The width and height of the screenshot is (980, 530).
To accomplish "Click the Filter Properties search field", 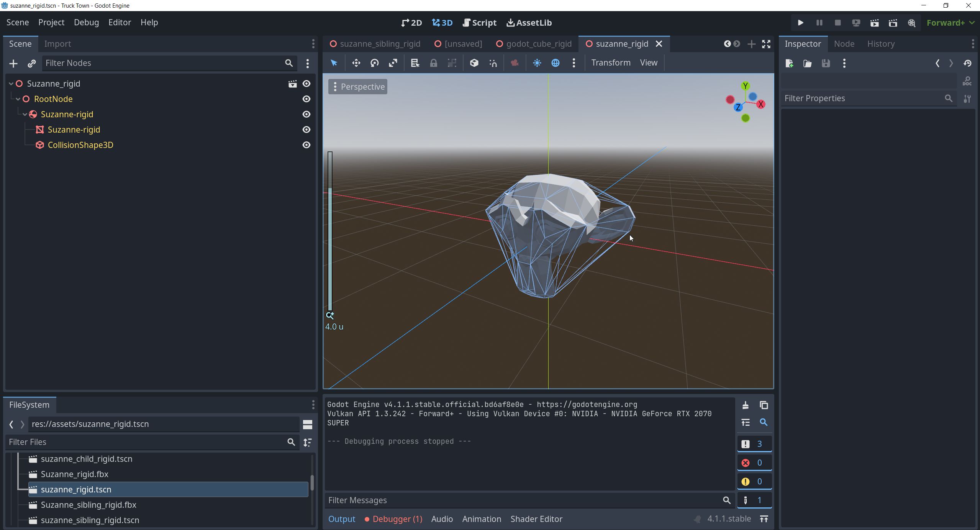I will click(x=862, y=98).
